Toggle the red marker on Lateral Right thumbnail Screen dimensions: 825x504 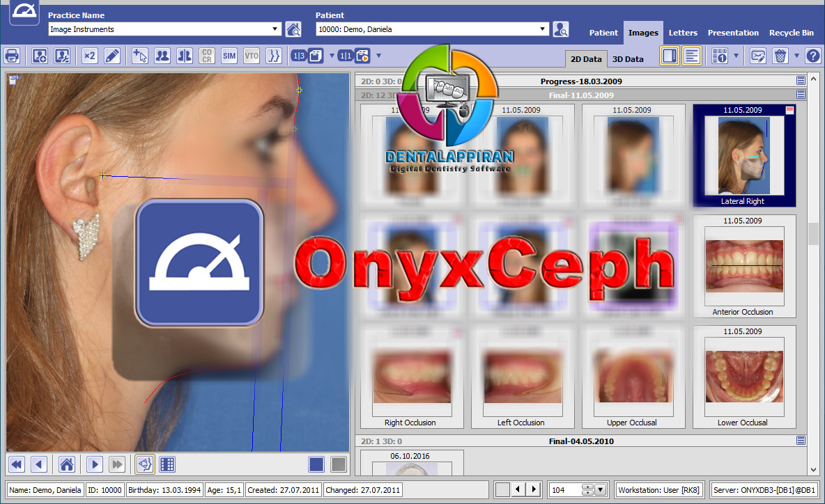pos(789,110)
